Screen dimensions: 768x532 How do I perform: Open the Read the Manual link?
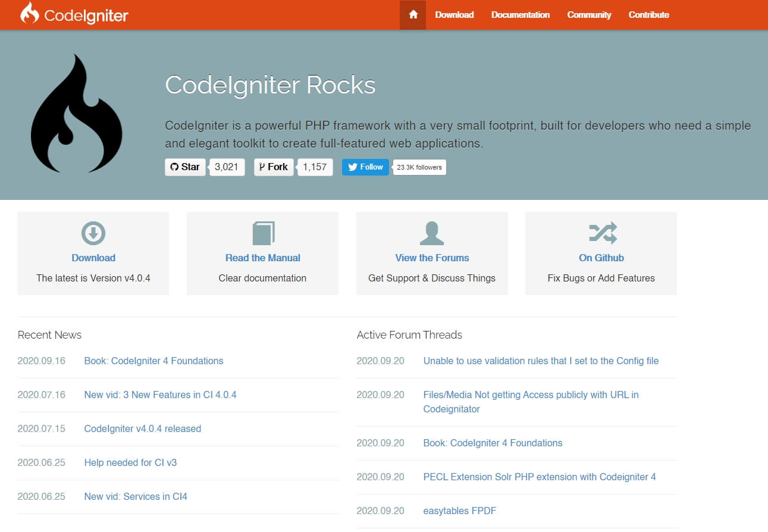(263, 258)
